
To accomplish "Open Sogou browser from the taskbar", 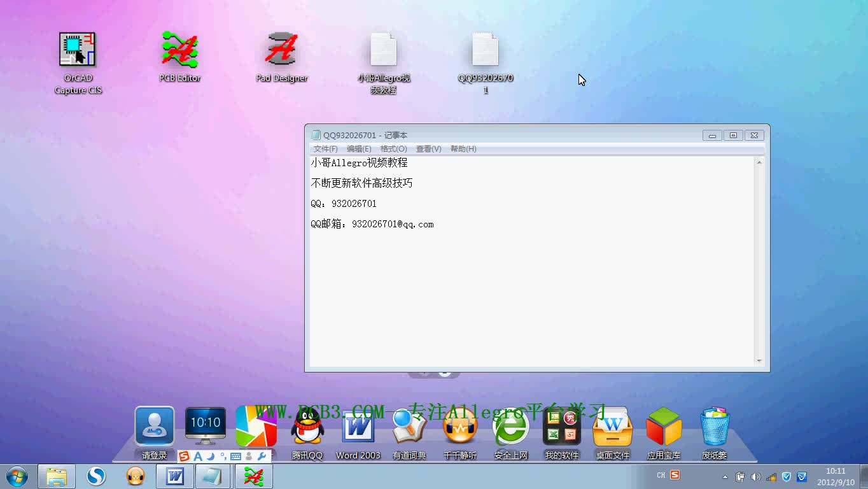I will click(x=96, y=476).
